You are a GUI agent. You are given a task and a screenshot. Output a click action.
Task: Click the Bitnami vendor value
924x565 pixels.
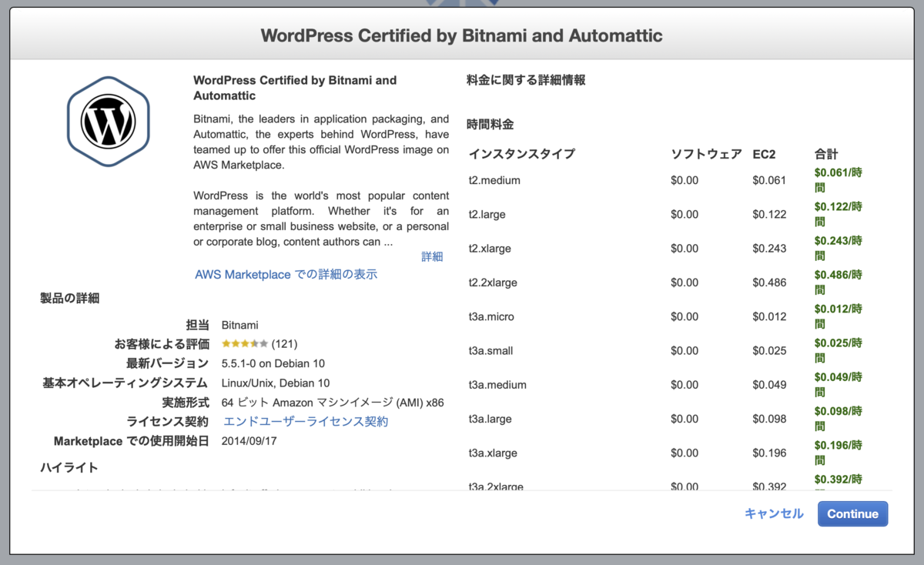point(239,325)
